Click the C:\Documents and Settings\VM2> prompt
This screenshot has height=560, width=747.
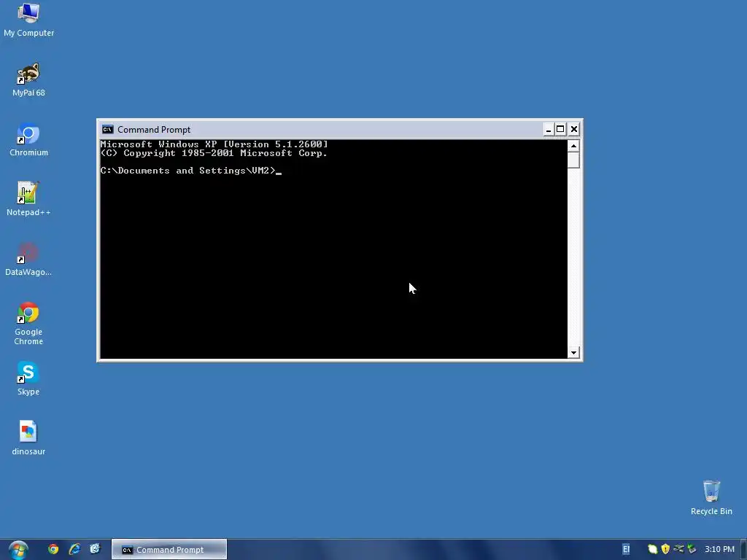coord(187,171)
